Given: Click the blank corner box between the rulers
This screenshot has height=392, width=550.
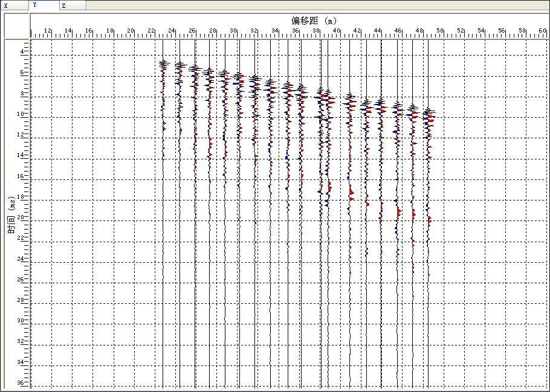Looking at the screenshot, I should pyautogui.click(x=17, y=25).
